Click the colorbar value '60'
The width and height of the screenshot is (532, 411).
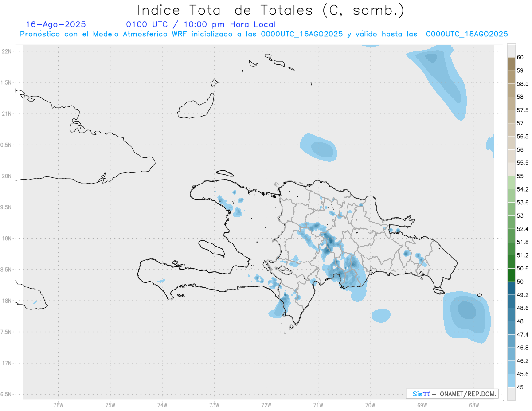coord(520,57)
